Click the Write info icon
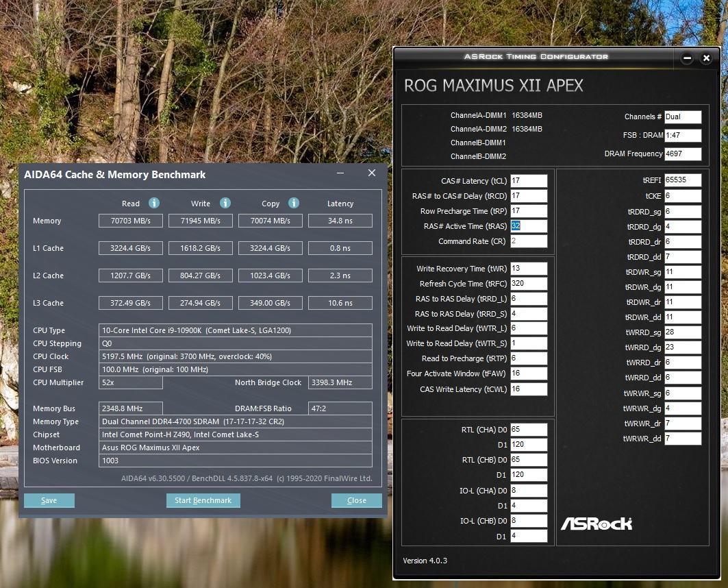This screenshot has width=728, height=588. 225,203
